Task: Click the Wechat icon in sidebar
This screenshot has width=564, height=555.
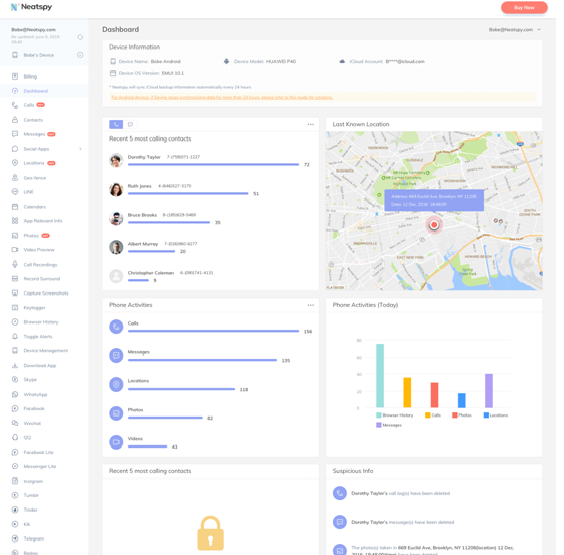Action: pos(15,423)
